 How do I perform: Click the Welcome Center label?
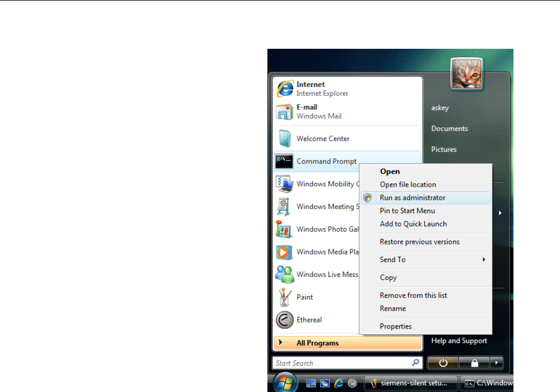[323, 139]
